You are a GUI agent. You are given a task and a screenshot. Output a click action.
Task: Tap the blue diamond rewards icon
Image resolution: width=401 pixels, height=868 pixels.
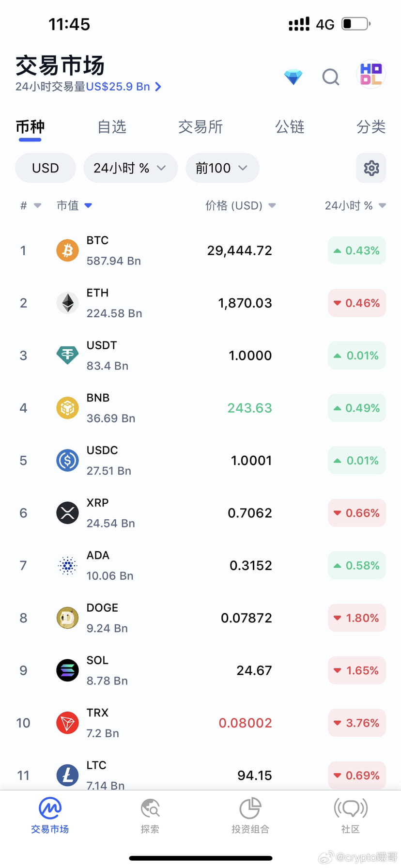tap(293, 77)
